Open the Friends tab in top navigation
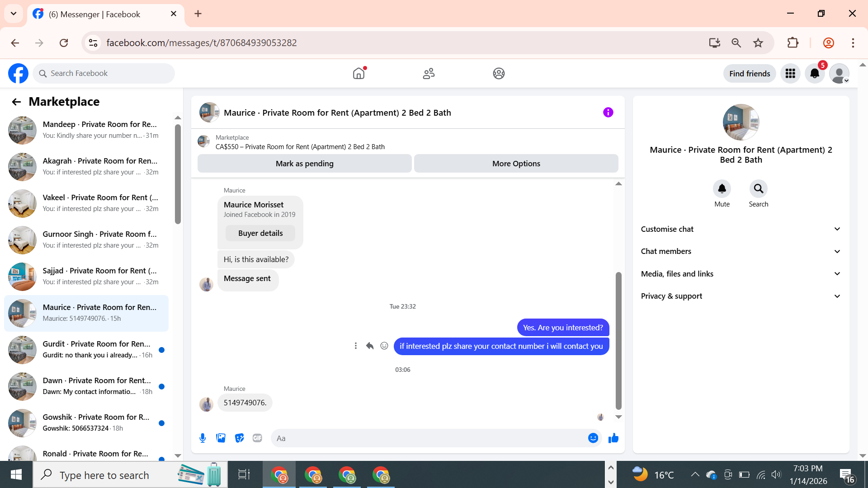868x488 pixels. tap(429, 73)
